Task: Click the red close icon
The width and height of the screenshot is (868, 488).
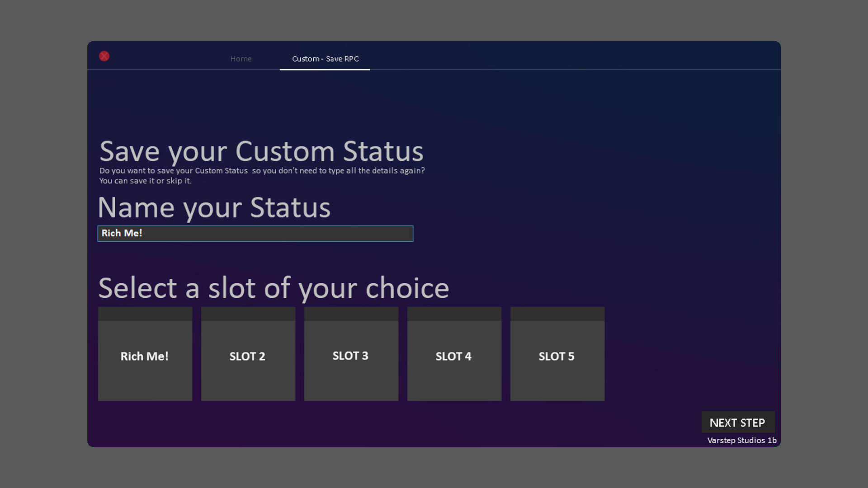Action: [x=104, y=56]
